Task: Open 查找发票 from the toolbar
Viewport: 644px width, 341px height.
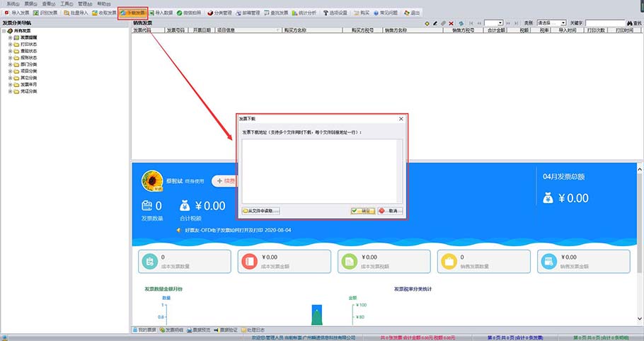Action: [x=276, y=13]
